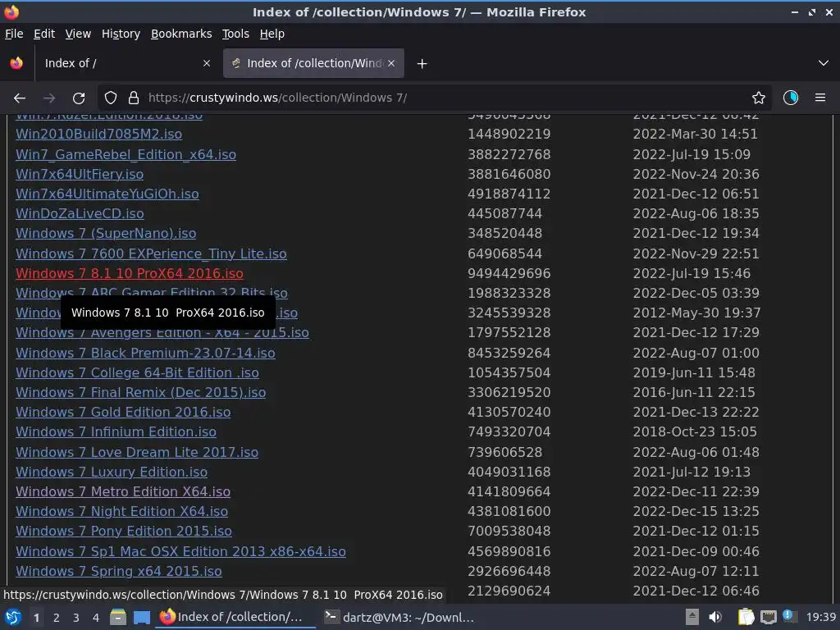The image size is (840, 630).
Task: Open the File menu
Action: (x=14, y=34)
